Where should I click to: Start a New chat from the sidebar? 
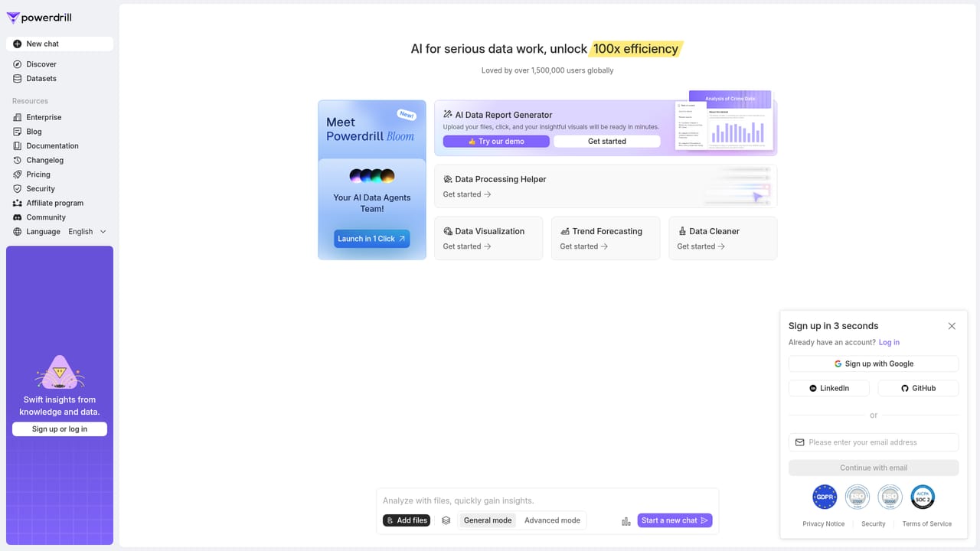pos(60,44)
